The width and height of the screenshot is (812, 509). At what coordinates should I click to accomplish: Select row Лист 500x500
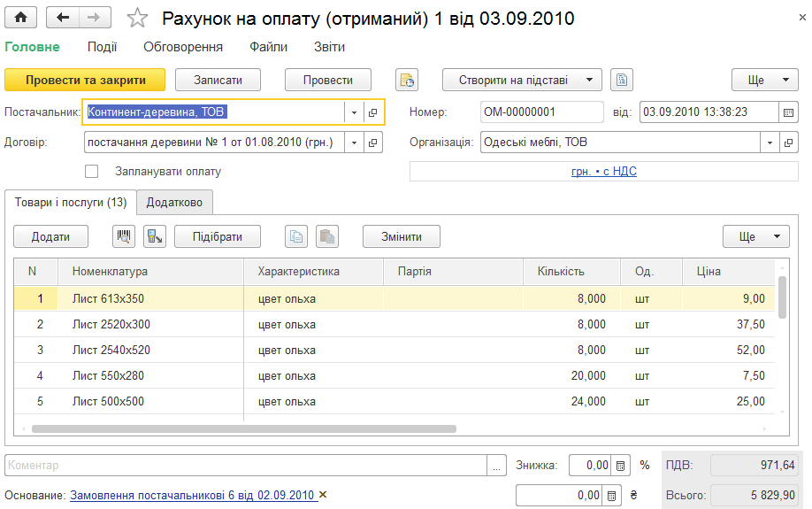[x=395, y=402]
